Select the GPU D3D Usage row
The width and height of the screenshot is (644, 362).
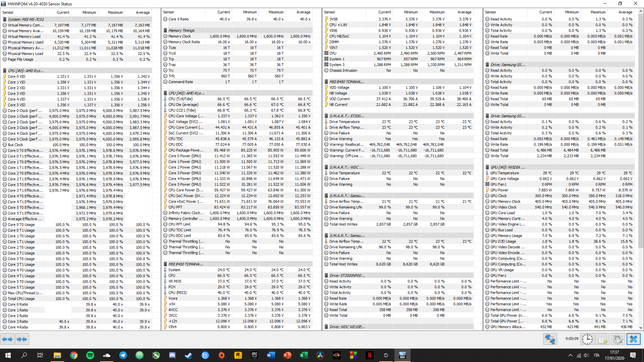pos(560,241)
